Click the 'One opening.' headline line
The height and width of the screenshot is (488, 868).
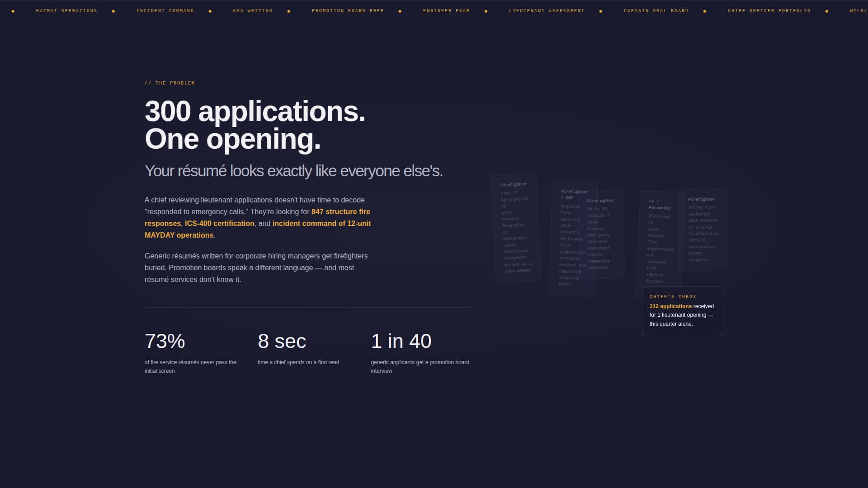point(233,139)
